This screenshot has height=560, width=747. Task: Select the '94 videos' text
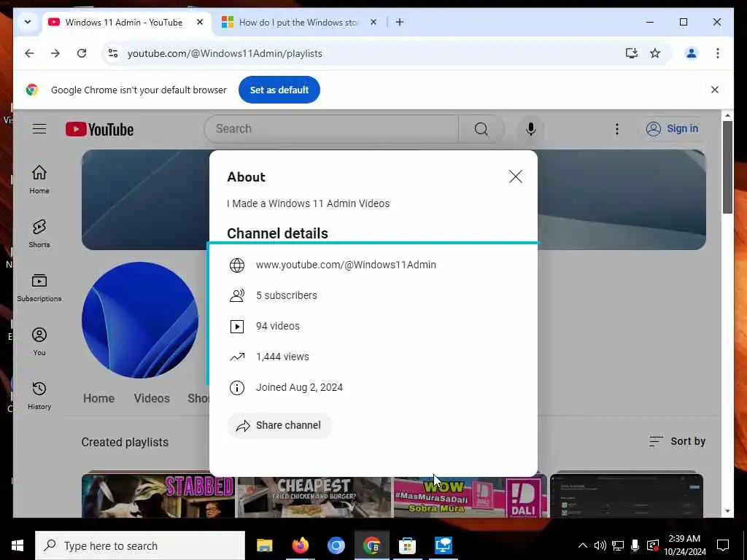tap(278, 326)
